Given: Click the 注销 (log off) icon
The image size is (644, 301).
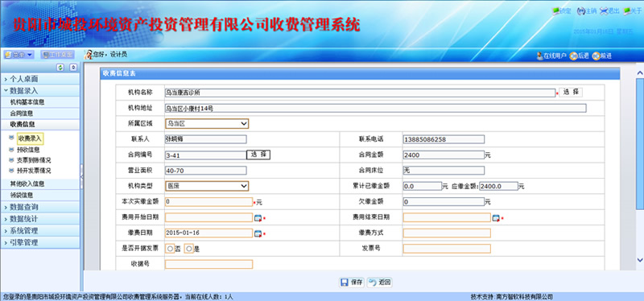Looking at the screenshot, I should click(581, 11).
